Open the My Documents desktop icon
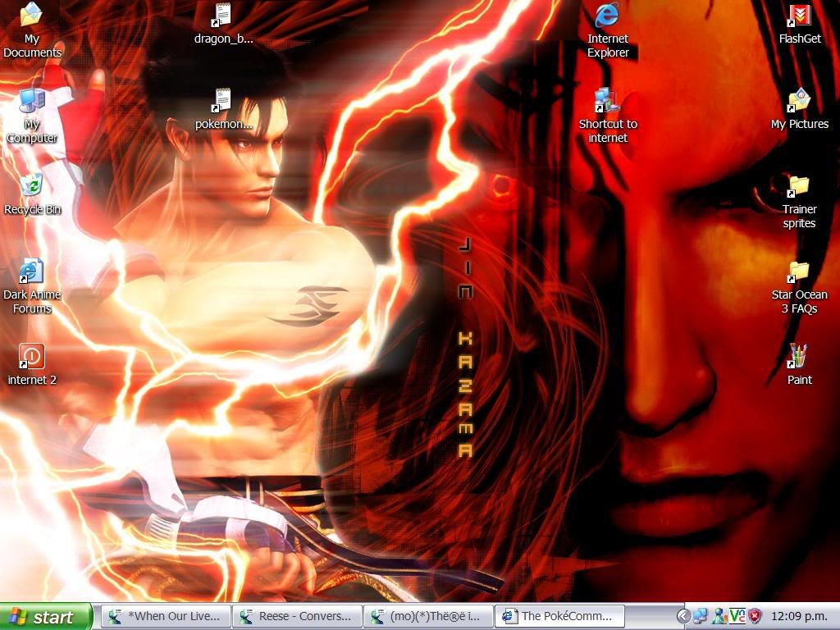840x630 pixels. click(x=32, y=30)
